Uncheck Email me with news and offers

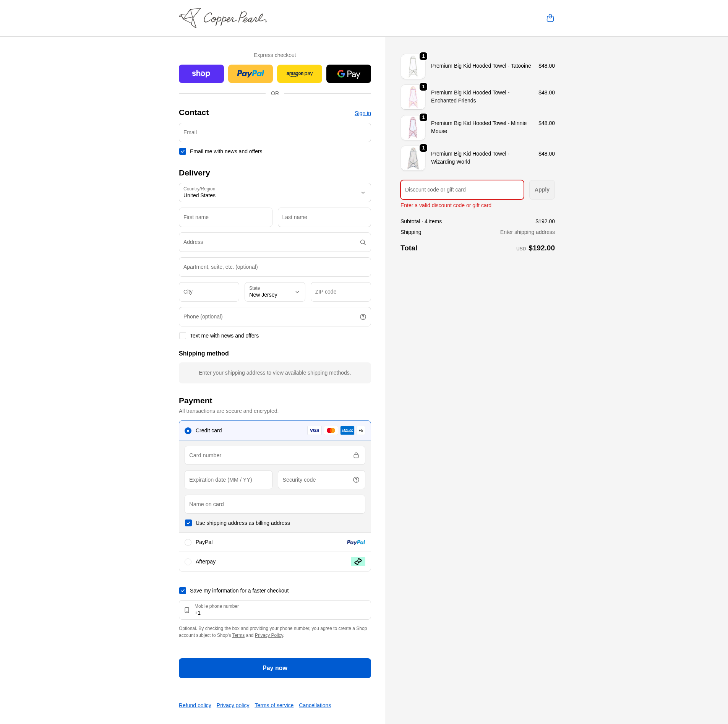pyautogui.click(x=183, y=151)
